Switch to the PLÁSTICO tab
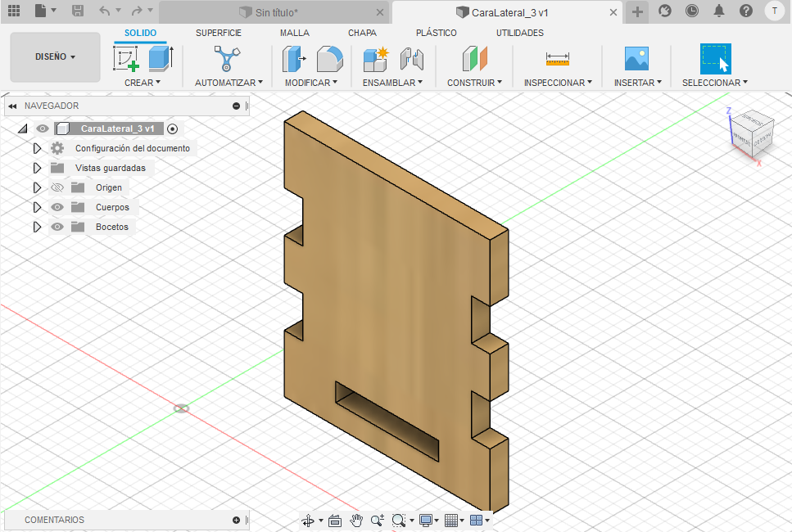This screenshot has height=532, width=792. point(436,33)
